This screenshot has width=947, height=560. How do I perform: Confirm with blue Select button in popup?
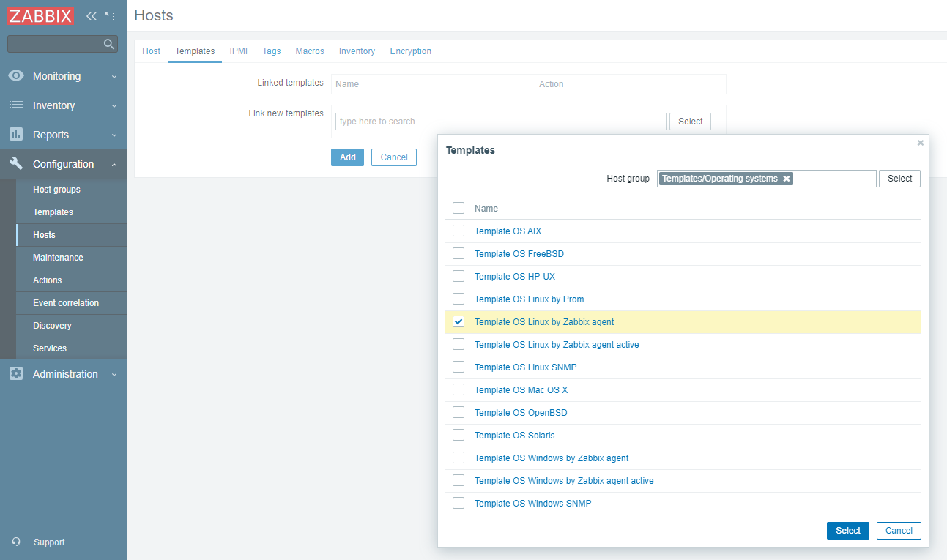[848, 531]
